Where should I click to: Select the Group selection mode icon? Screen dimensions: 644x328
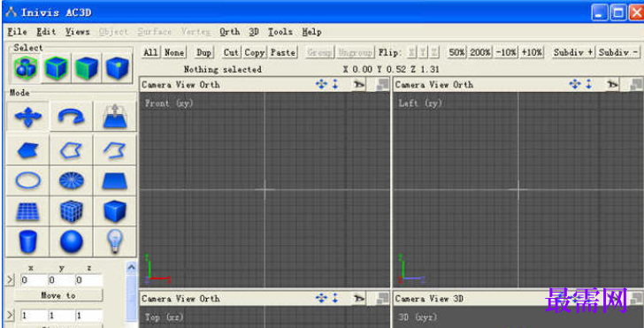(x=26, y=68)
